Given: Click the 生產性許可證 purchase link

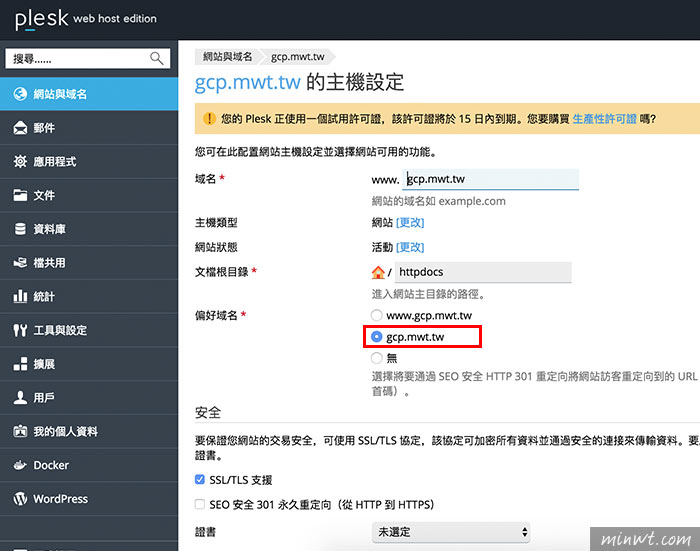Looking at the screenshot, I should point(604,119).
